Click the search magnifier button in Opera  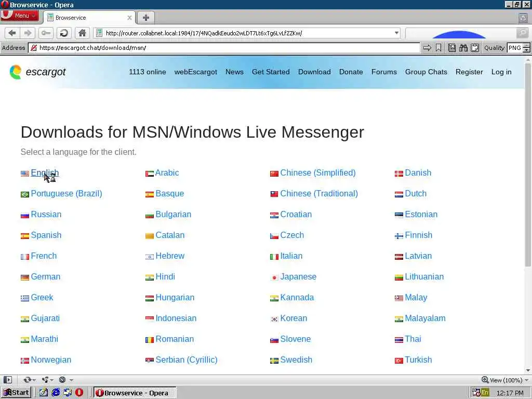click(x=522, y=33)
